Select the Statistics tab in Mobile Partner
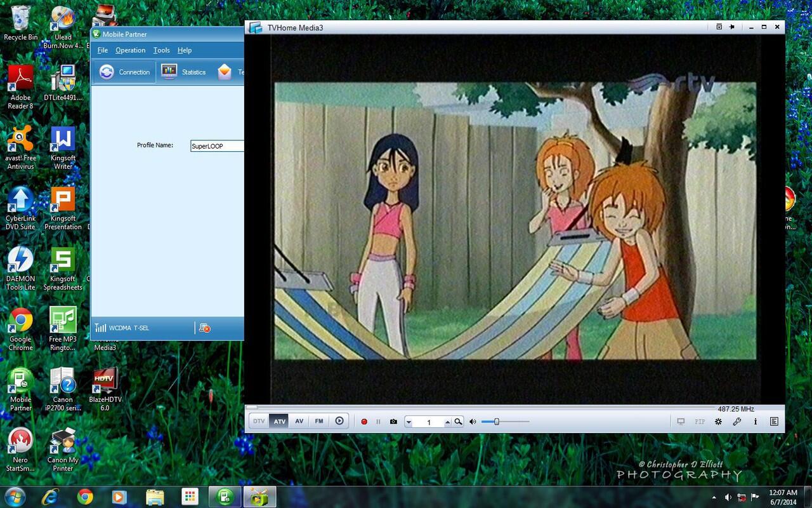 tap(184, 72)
